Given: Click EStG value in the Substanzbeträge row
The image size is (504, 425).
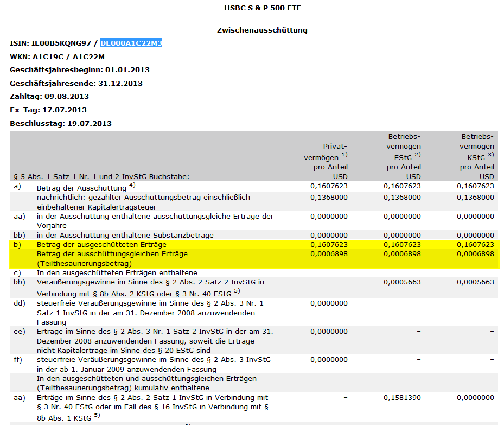Looking at the screenshot, I should pyautogui.click(x=402, y=236).
